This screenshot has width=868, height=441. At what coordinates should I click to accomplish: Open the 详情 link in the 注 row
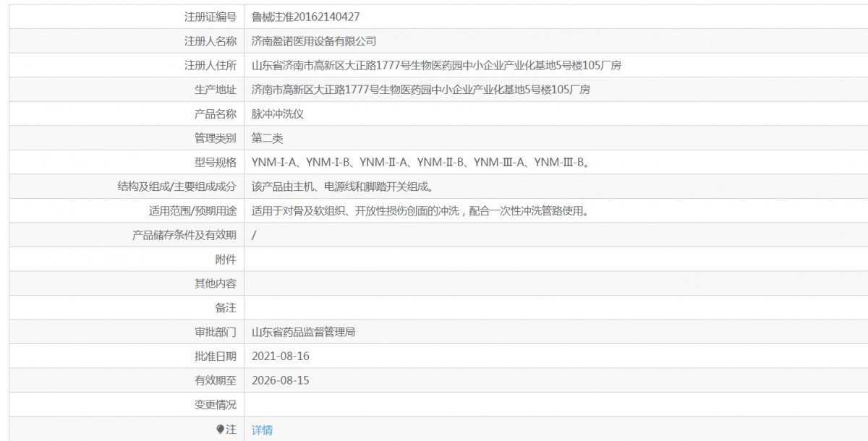262,429
